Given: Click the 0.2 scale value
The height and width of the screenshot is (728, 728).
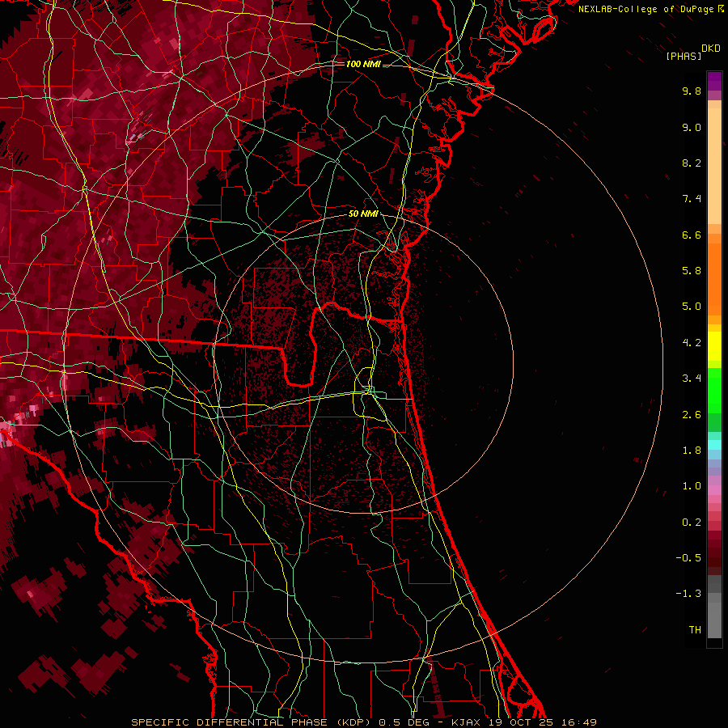Looking at the screenshot, I should (692, 523).
